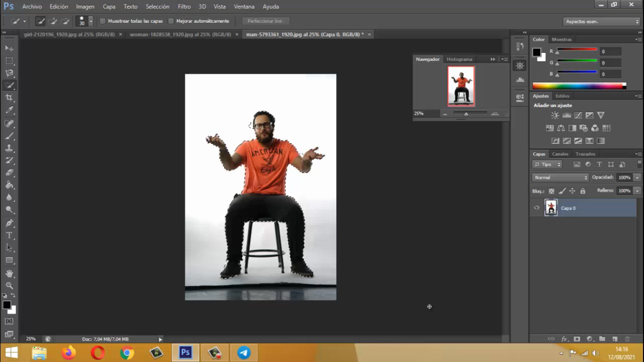Select the Paint Bucket tool

point(9,185)
